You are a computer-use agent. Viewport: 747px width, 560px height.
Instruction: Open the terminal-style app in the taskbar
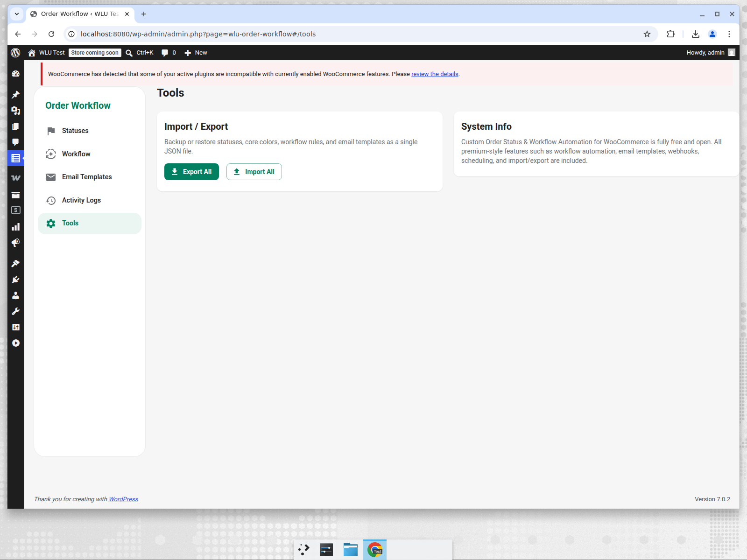point(326,550)
